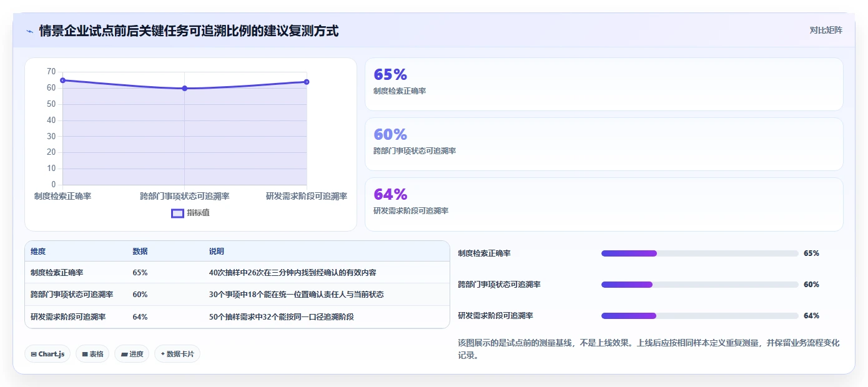Image resolution: width=868 pixels, height=387 pixels.
Task: Click the 研发需求阶段可追溯率 label left of its progress bar
Action: click(495, 316)
